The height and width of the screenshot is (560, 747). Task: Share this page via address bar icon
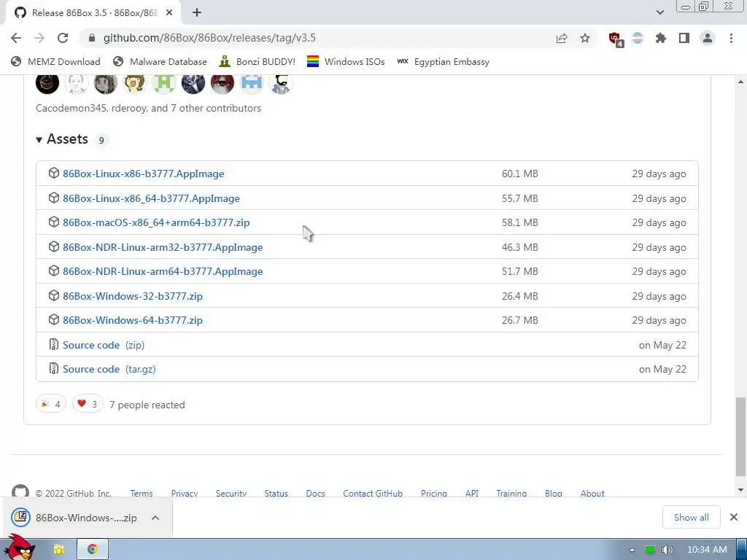[x=562, y=38]
